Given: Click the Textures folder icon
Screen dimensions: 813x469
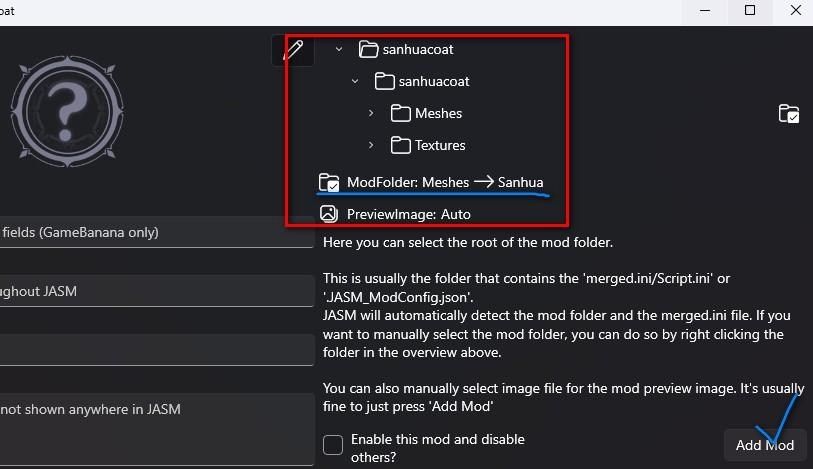Looking at the screenshot, I should point(400,145).
